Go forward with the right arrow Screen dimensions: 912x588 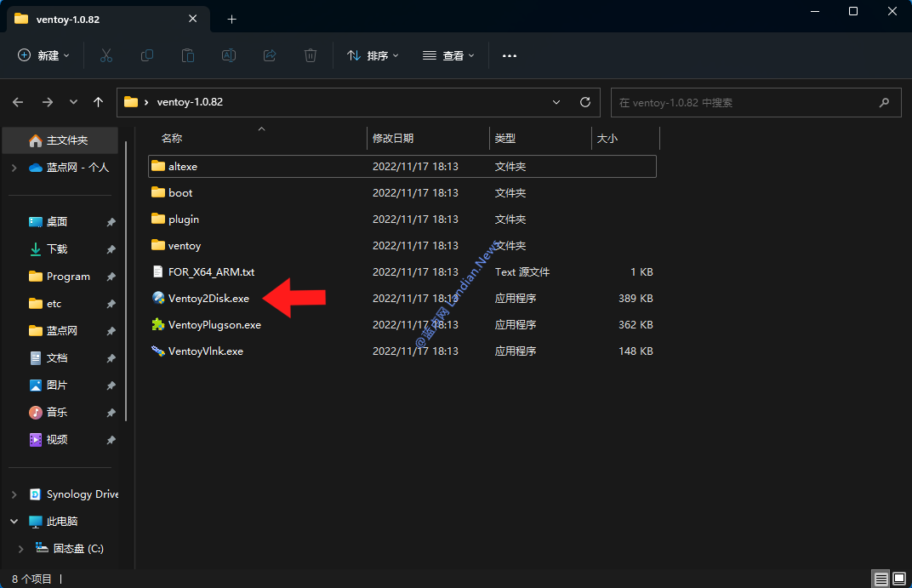[48, 102]
